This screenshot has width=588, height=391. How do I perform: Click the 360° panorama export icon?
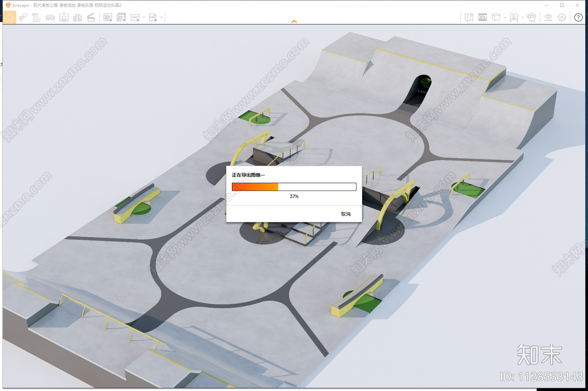click(x=135, y=17)
